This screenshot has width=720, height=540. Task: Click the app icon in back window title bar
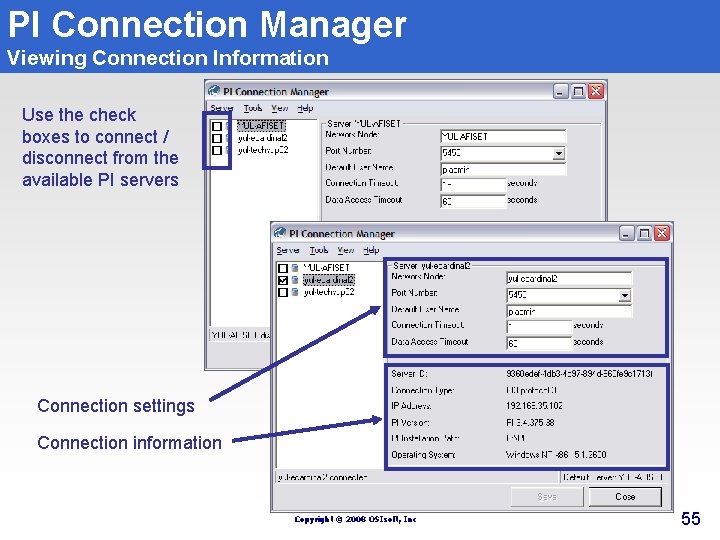[214, 91]
